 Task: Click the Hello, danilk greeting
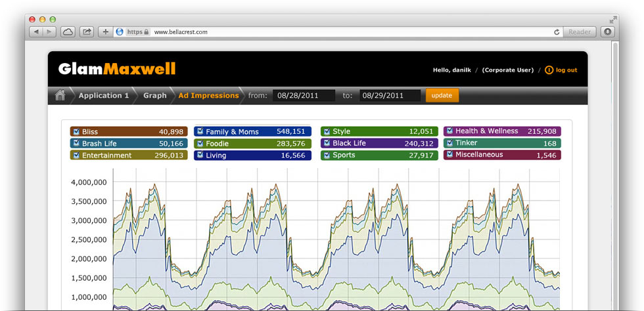click(452, 70)
